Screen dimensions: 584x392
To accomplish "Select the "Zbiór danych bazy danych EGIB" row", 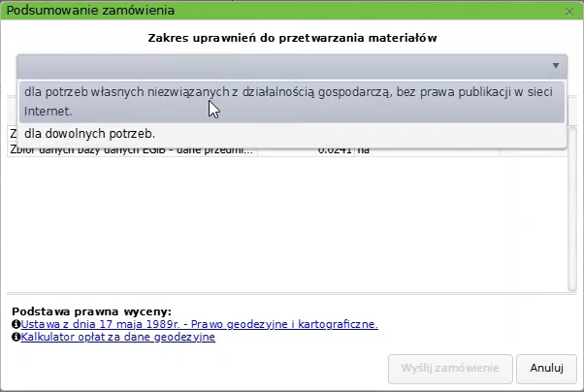I will (x=131, y=151).
